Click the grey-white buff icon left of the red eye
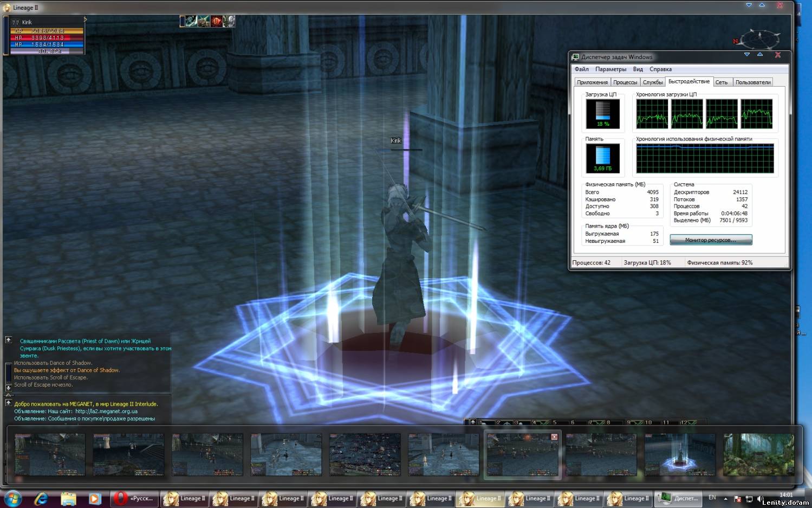812x508 pixels. click(x=203, y=21)
